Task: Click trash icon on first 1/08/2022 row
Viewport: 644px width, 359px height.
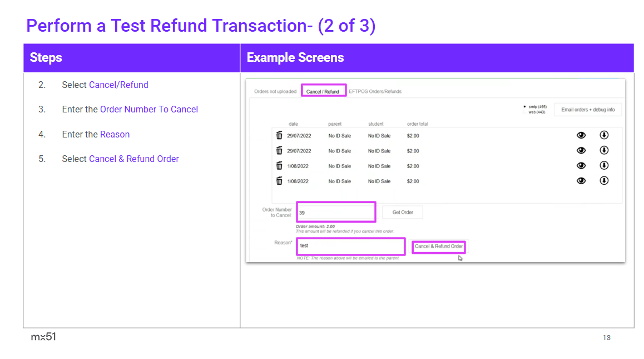Action: 279,166
